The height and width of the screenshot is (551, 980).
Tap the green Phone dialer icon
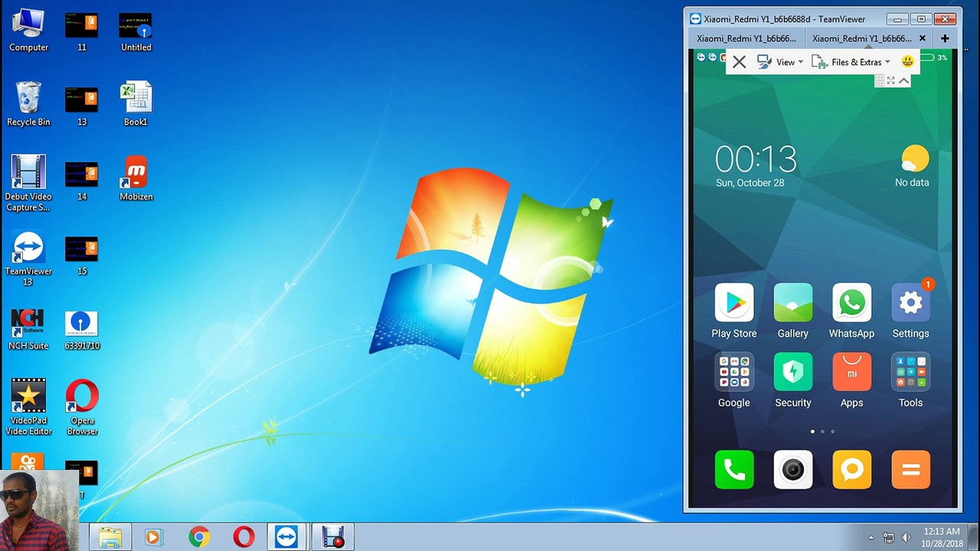pyautogui.click(x=733, y=470)
